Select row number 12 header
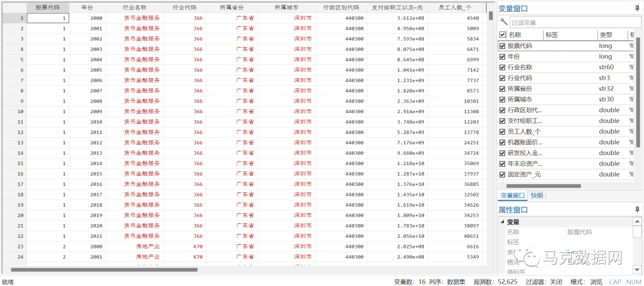 pos(14,132)
